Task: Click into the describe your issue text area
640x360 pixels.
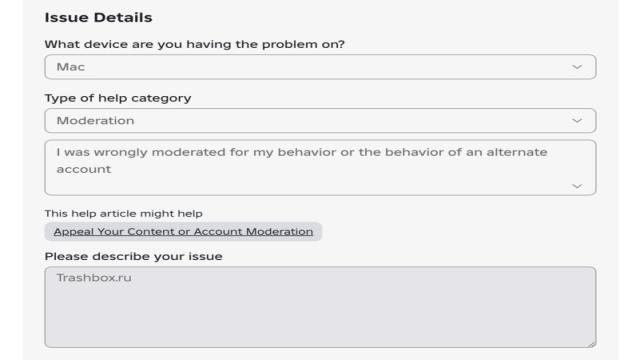Action: tap(320, 307)
